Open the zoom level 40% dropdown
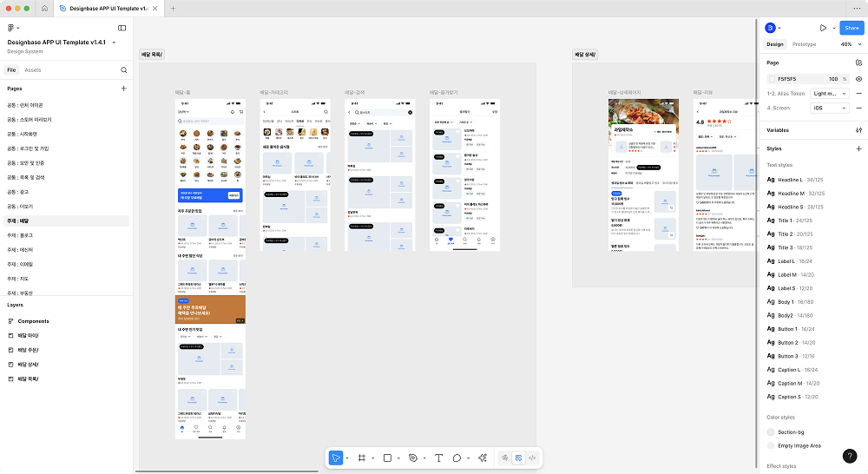 coord(850,44)
